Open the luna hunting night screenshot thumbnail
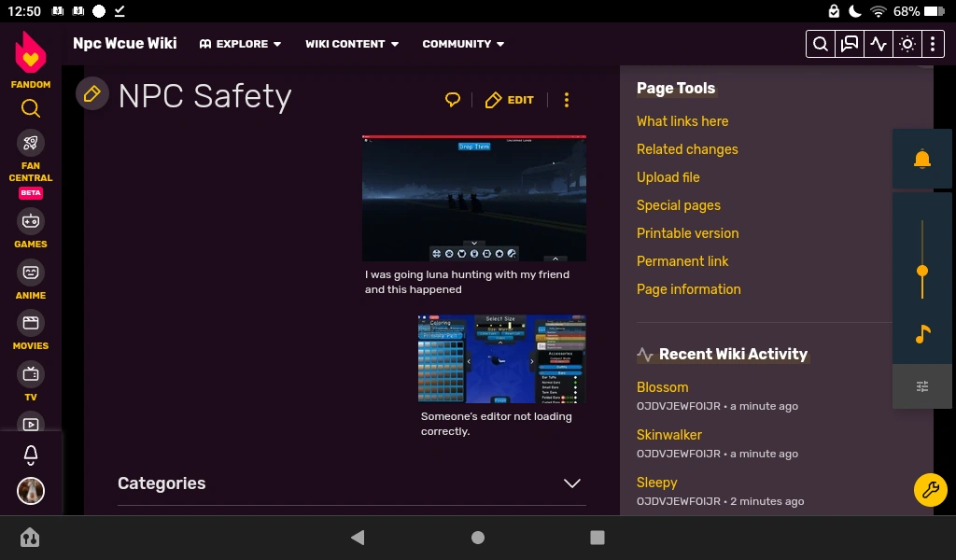Screen dimensions: 956x560 click(473, 198)
